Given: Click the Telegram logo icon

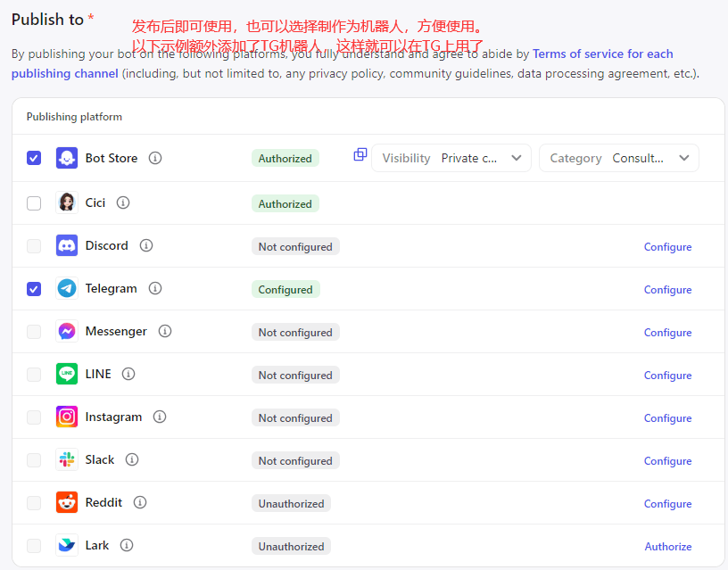Looking at the screenshot, I should tap(67, 288).
